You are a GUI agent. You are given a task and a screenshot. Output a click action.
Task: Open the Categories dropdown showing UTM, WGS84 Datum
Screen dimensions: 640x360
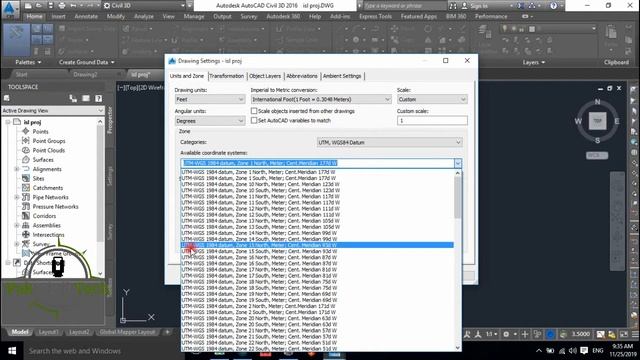pyautogui.click(x=389, y=142)
